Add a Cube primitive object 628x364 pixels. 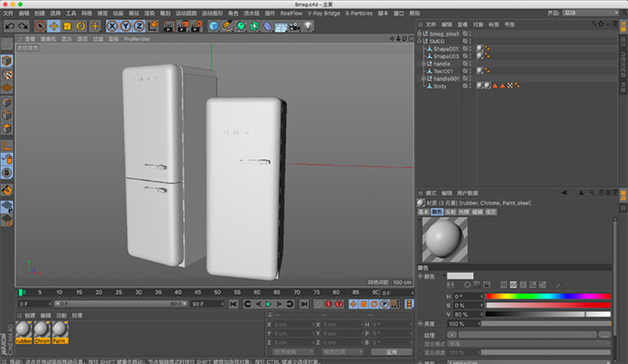(x=214, y=26)
